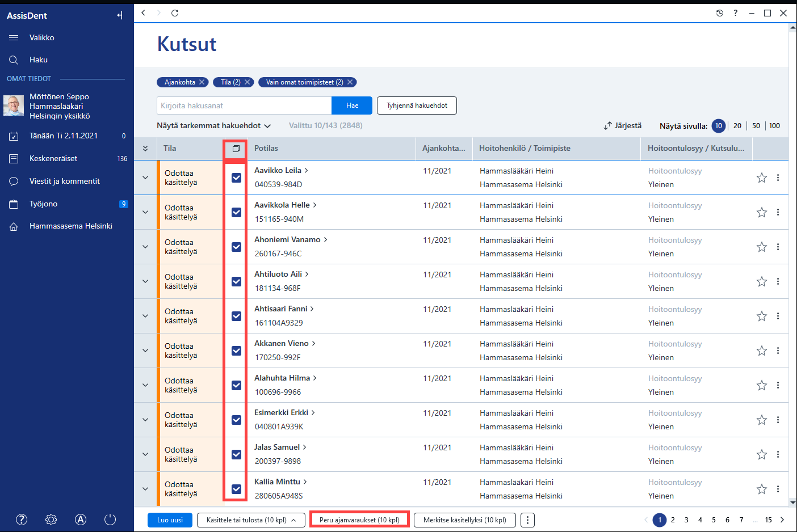
Task: Open Käsittele tai tulosta (10 kpl) dropdown
Action: [251, 520]
